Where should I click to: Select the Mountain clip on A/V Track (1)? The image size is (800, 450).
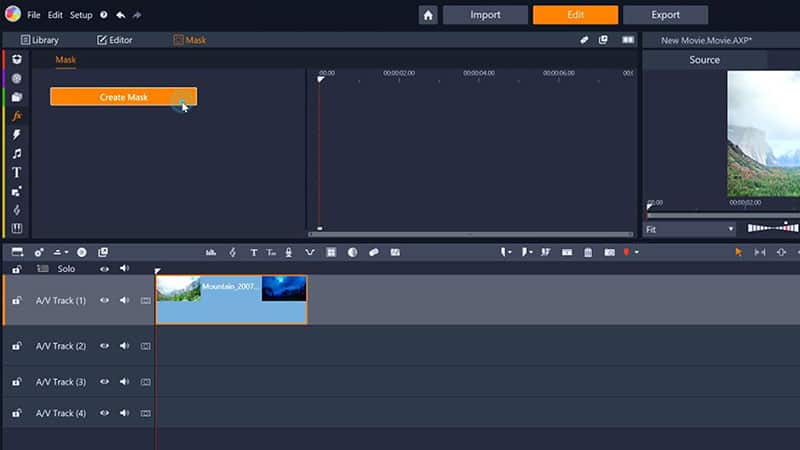click(231, 300)
